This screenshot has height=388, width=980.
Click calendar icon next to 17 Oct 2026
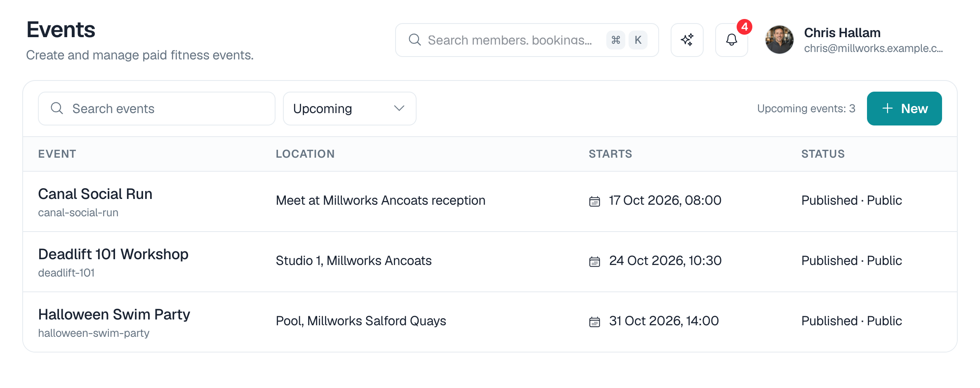point(594,201)
